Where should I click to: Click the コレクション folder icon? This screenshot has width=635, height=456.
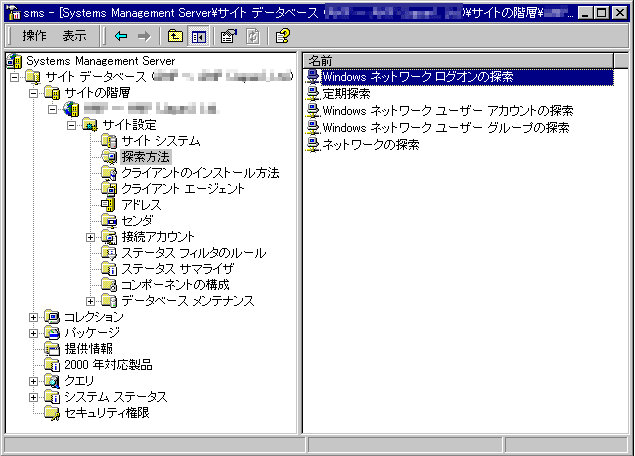click(x=52, y=317)
